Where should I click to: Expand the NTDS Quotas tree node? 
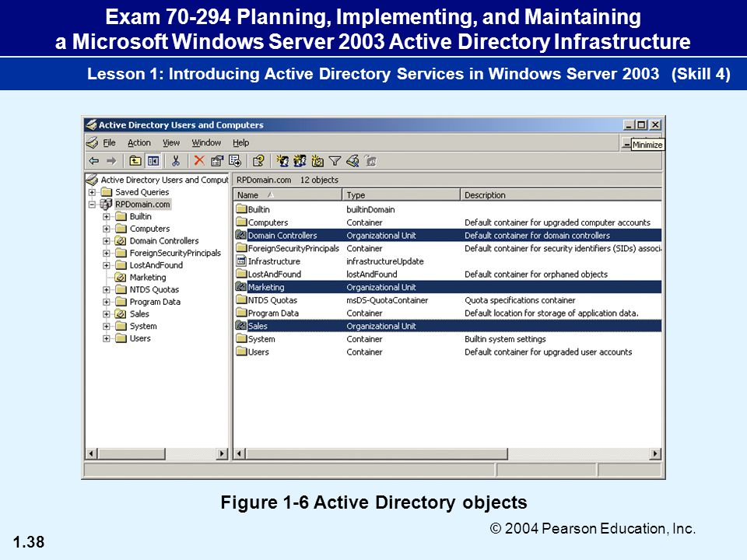coord(107,289)
